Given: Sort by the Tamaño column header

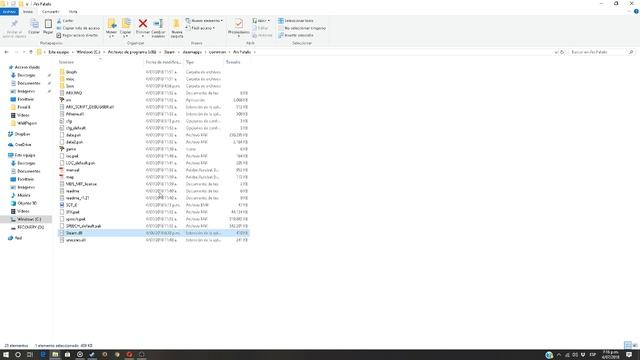Looking at the screenshot, I should click(237, 62).
